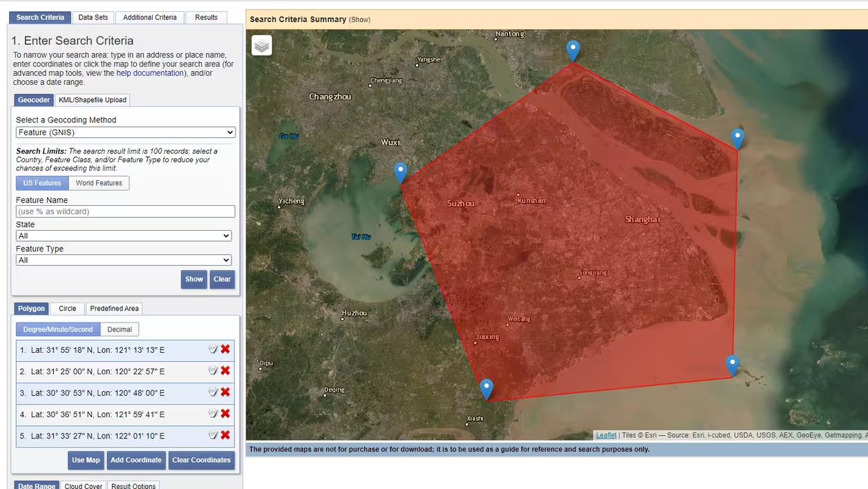Image resolution: width=868 pixels, height=489 pixels.
Task: Expand the State dropdown
Action: click(124, 236)
